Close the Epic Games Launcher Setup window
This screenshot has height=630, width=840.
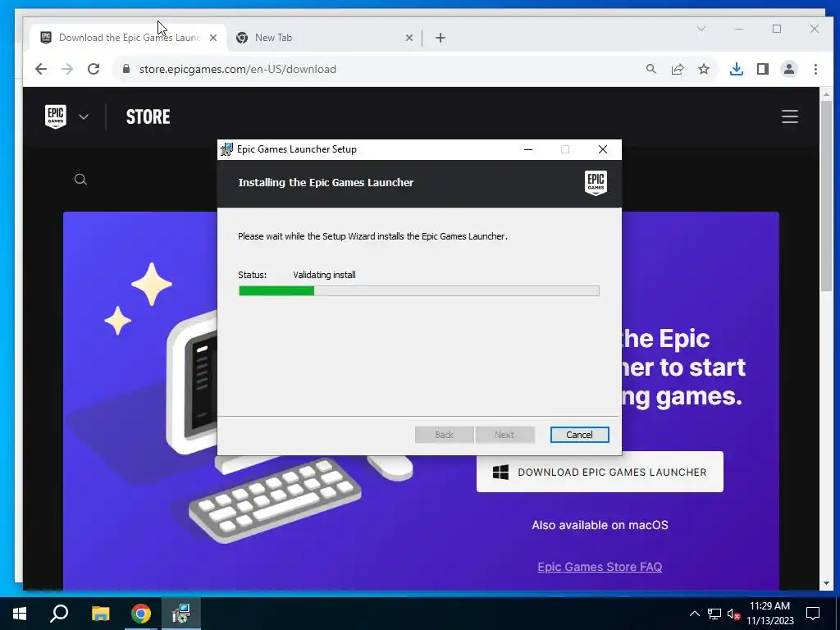point(603,149)
